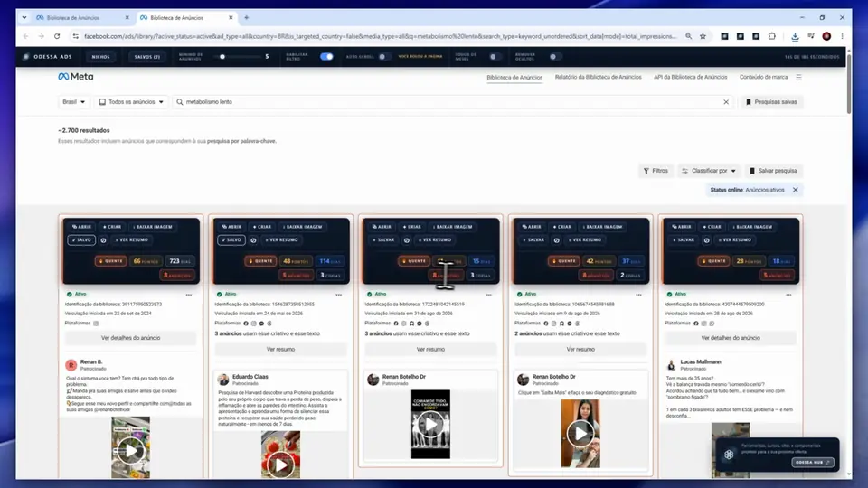
Task: Click Salvar pesquisa button
Action: pyautogui.click(x=773, y=171)
